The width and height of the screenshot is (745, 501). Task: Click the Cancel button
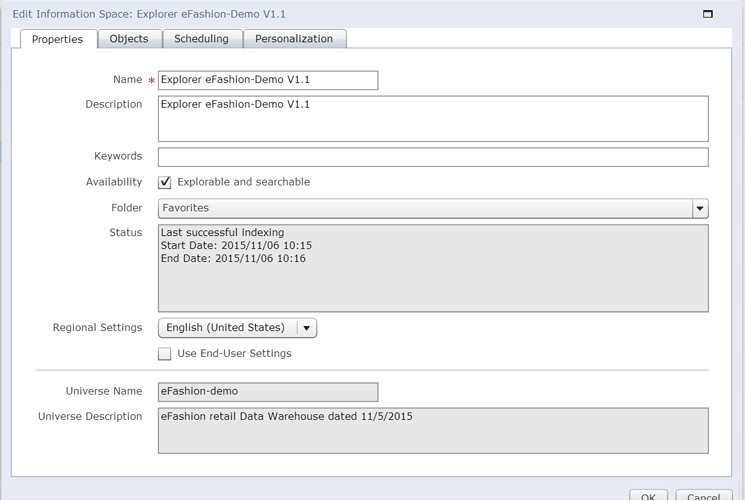704,496
